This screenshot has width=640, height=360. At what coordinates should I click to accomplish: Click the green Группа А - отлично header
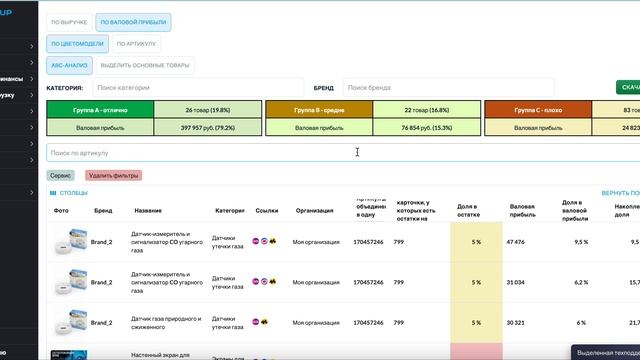click(x=100, y=110)
